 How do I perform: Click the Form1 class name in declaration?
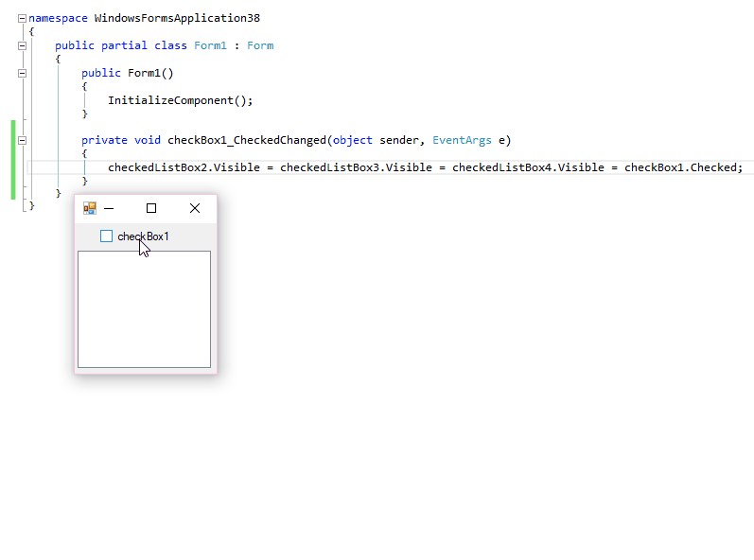pos(210,45)
